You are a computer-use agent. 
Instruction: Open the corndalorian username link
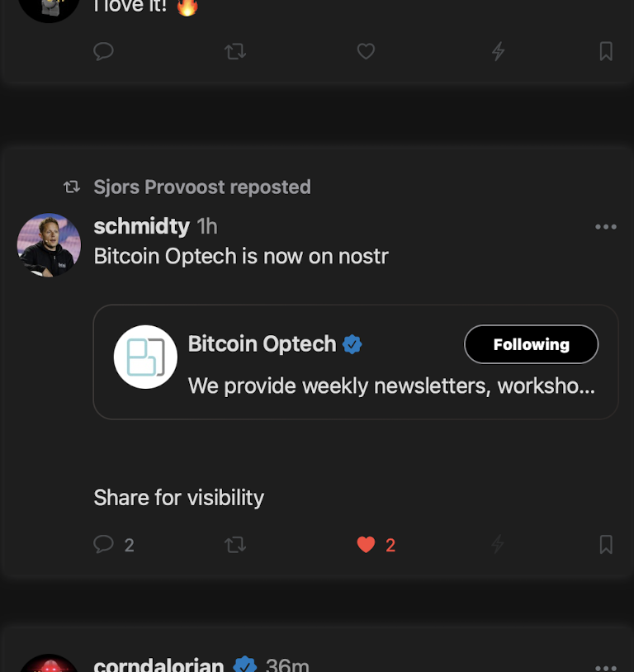(158, 665)
